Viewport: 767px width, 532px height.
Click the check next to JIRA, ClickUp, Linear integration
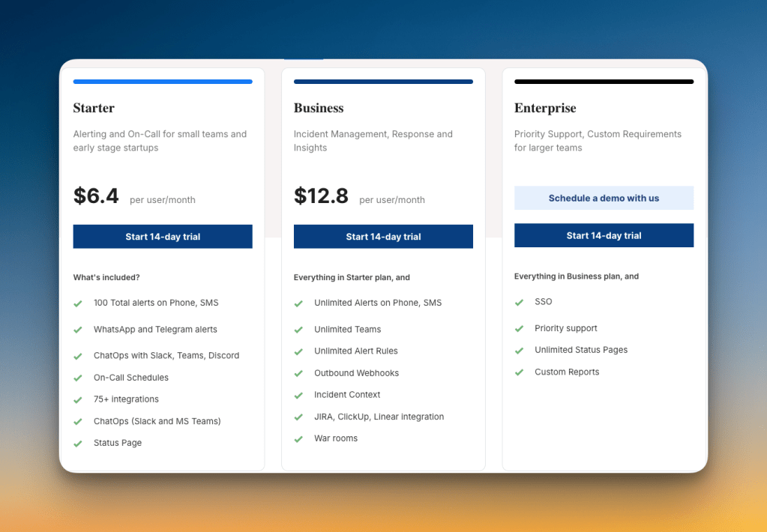click(298, 417)
